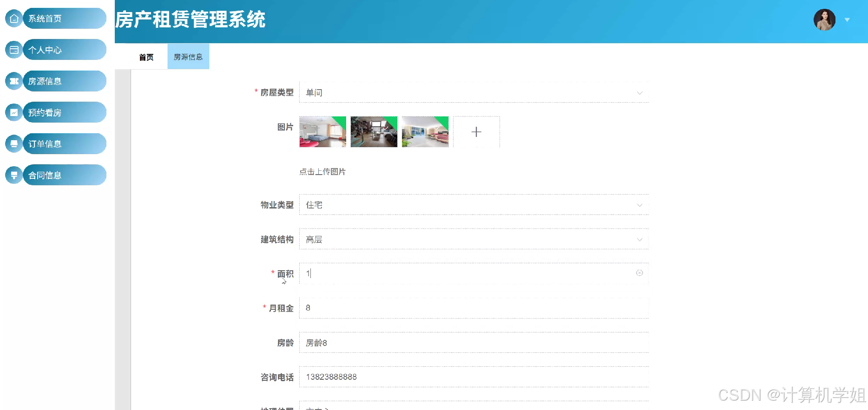This screenshot has height=410, width=868.
Task: Click the brush icon beside 合同信息
Action: pos(14,175)
